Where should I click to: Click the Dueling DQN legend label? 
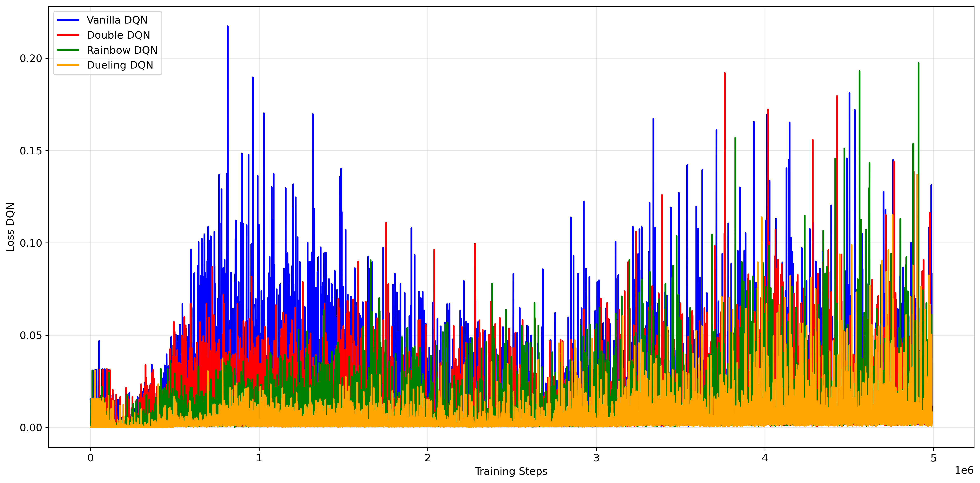pos(120,65)
